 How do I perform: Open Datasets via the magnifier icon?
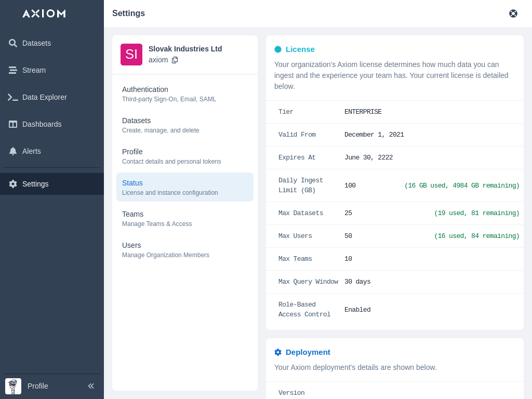13,43
